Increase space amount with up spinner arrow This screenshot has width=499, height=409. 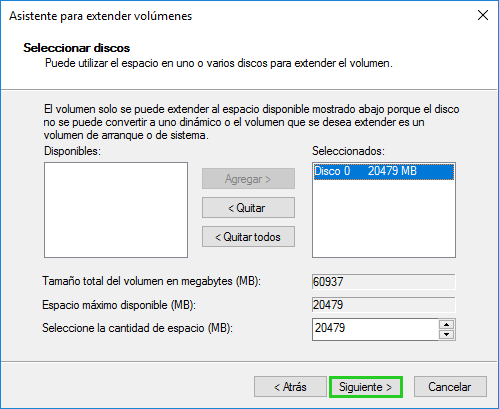pyautogui.click(x=447, y=324)
